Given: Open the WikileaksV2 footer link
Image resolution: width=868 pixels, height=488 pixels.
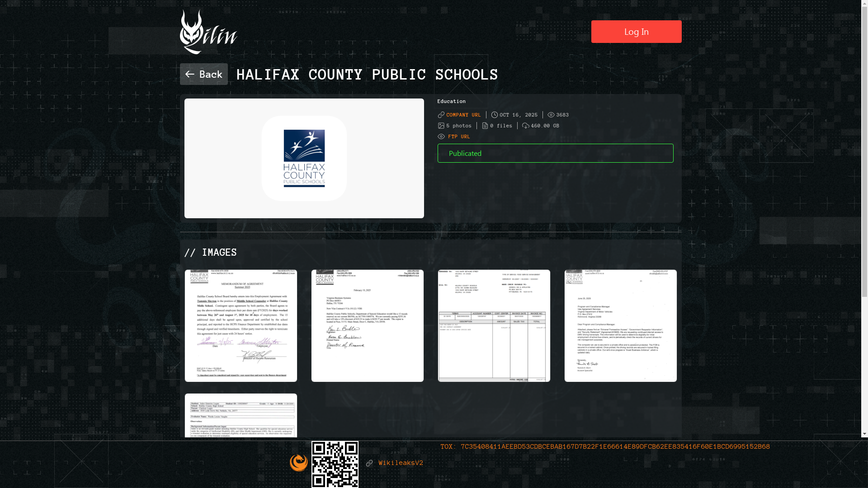Looking at the screenshot, I should (x=401, y=463).
